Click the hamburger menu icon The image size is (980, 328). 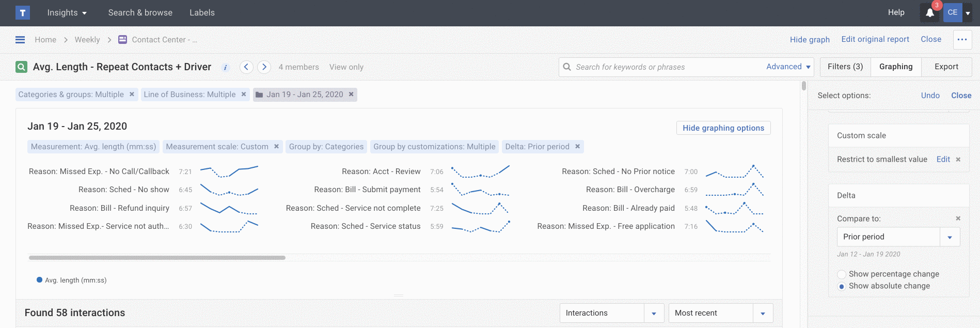(20, 40)
